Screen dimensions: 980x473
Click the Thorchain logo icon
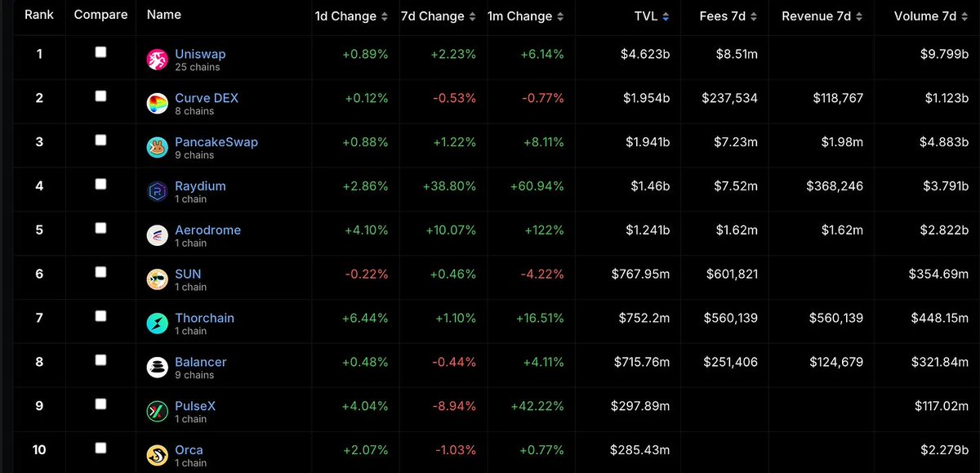click(x=158, y=324)
